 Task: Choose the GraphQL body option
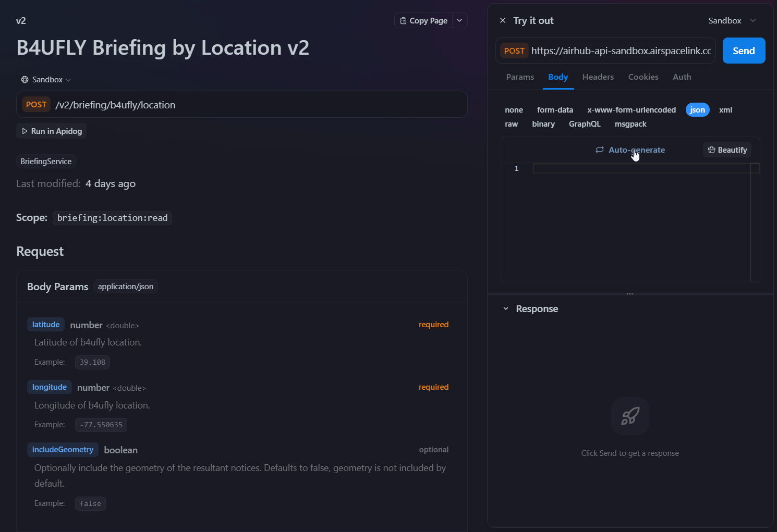[x=585, y=124]
